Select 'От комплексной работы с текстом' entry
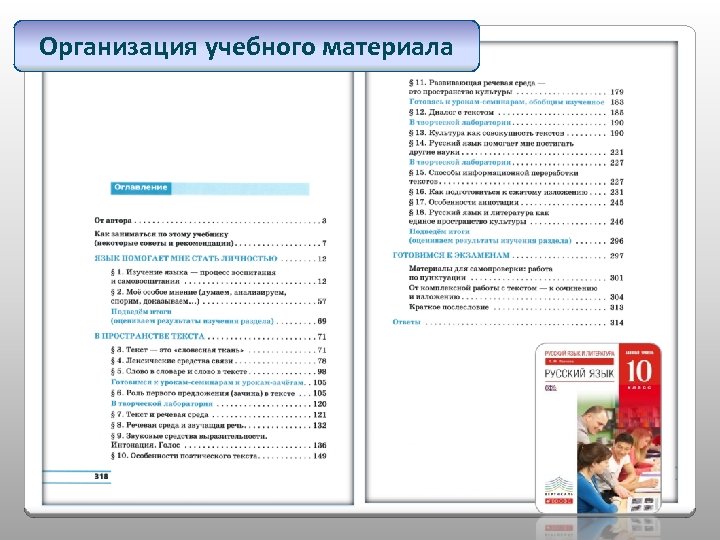This screenshot has width=720, height=540. click(x=516, y=292)
